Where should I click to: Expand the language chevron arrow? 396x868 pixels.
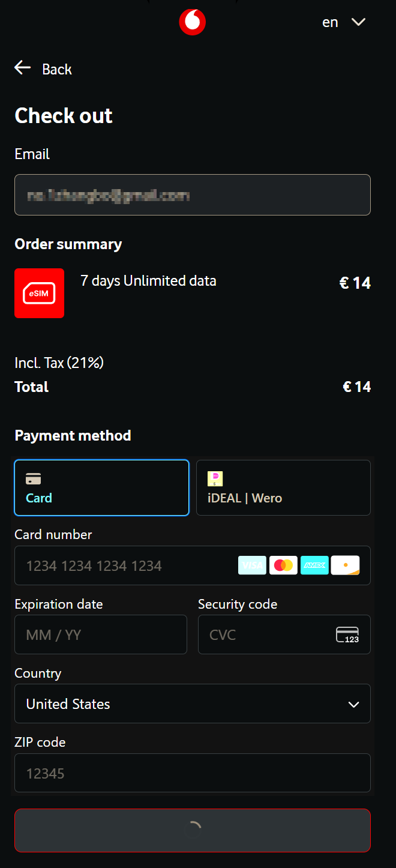pyautogui.click(x=358, y=22)
